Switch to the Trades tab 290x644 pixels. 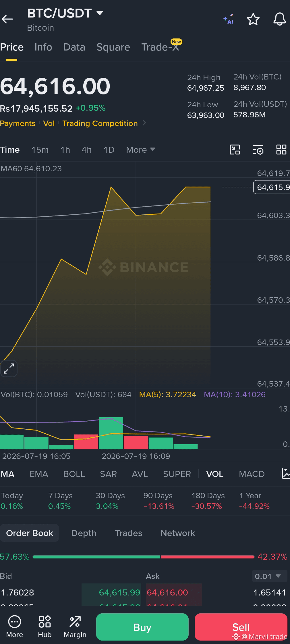pyautogui.click(x=128, y=533)
